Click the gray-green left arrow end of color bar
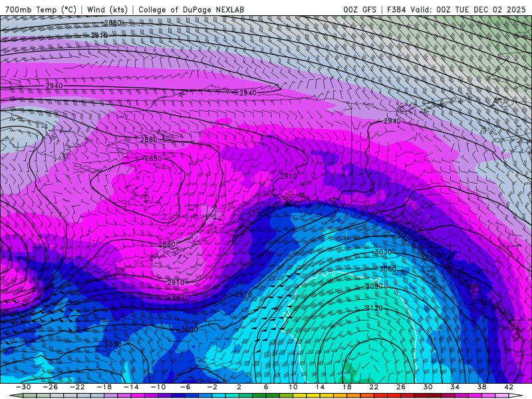 click(16, 396)
